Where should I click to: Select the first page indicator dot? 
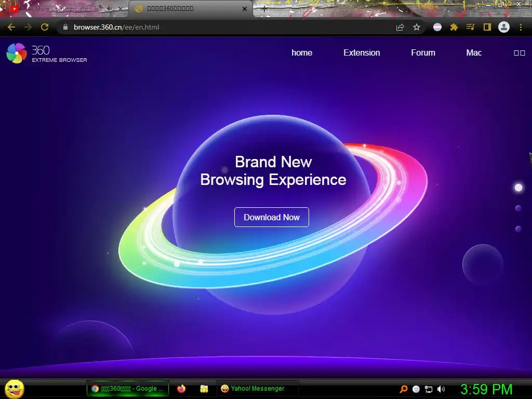click(518, 188)
